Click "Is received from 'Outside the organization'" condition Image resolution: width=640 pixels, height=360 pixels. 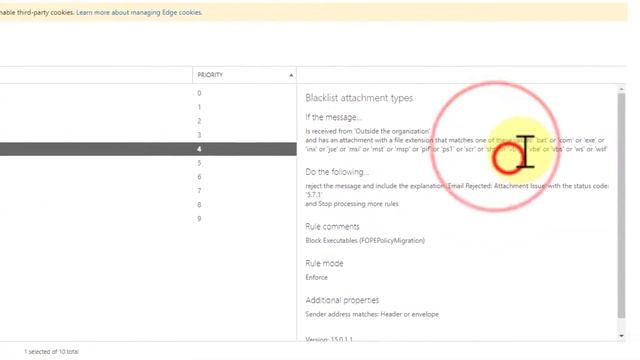click(367, 131)
